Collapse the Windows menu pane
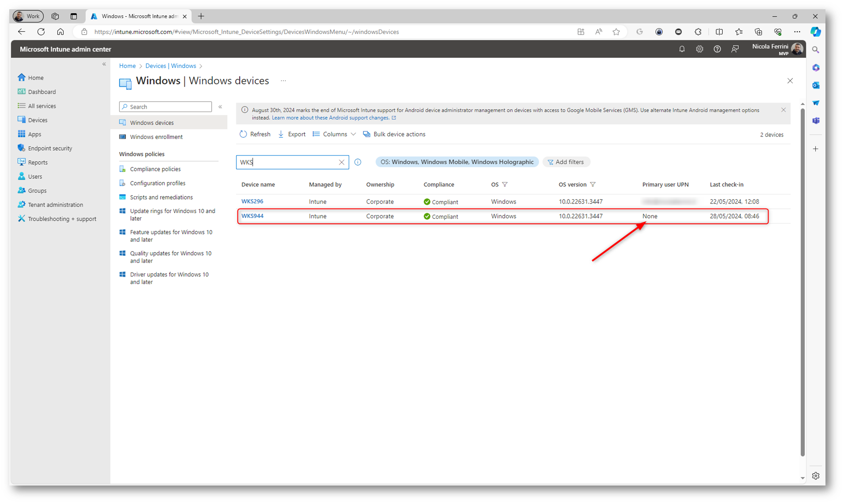The height and width of the screenshot is (504, 844). (x=220, y=107)
